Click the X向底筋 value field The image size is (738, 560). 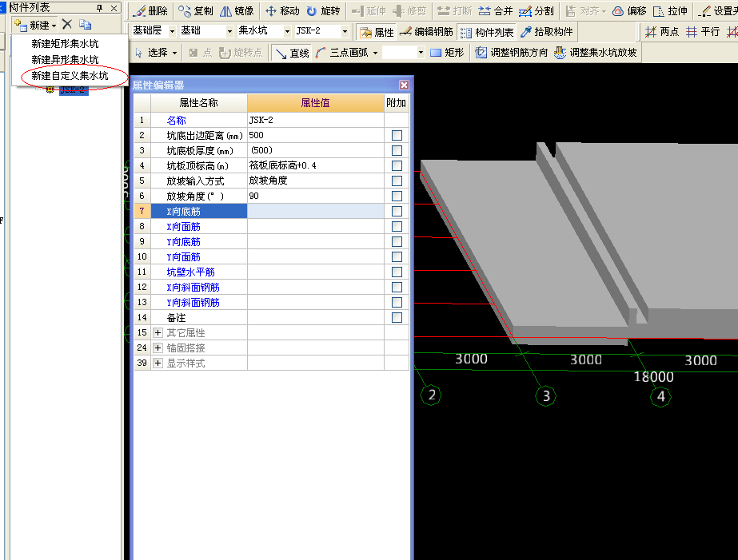click(315, 211)
